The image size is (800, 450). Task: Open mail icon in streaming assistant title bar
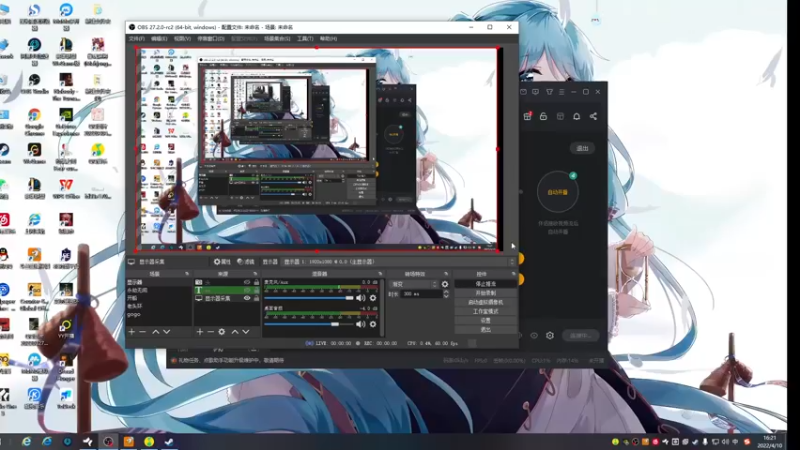523,92
